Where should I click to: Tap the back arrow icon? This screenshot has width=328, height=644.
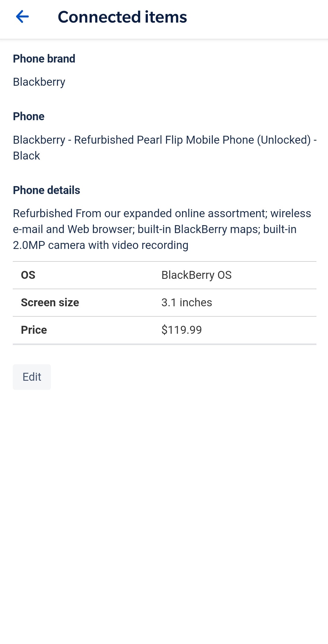pyautogui.click(x=22, y=17)
